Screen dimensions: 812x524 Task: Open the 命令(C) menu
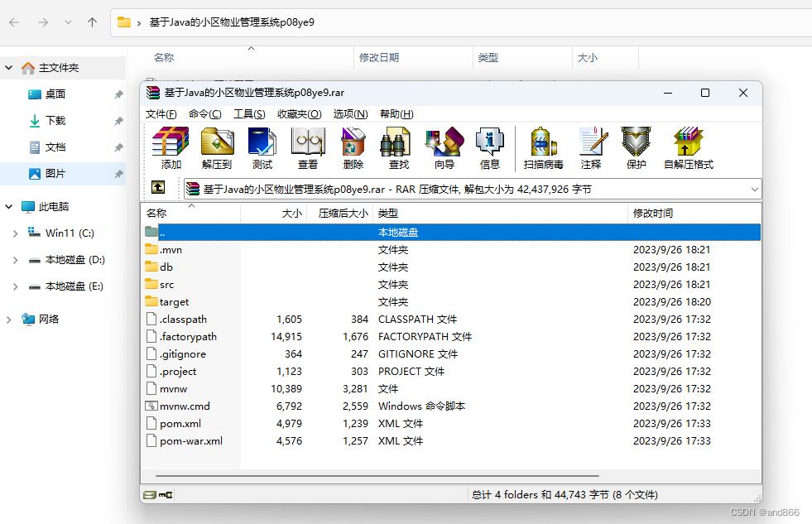pos(205,114)
